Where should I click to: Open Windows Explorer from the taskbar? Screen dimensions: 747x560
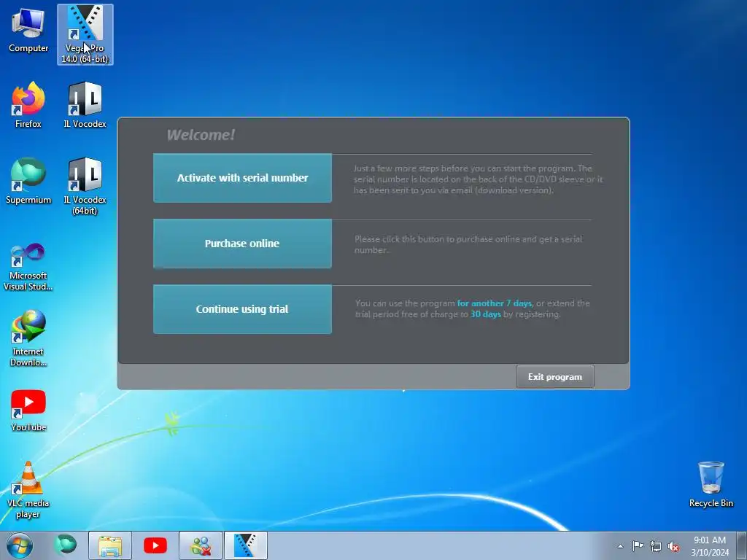110,545
